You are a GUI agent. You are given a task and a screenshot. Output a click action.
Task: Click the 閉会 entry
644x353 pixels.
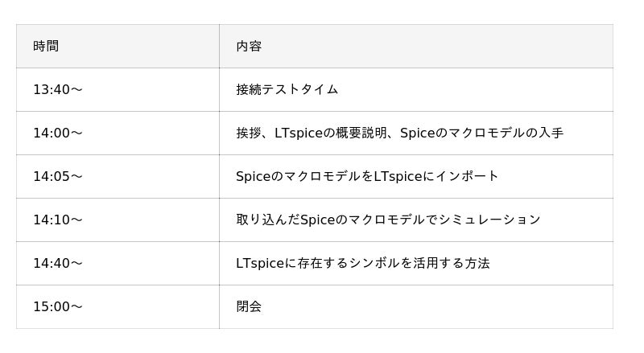click(249, 306)
